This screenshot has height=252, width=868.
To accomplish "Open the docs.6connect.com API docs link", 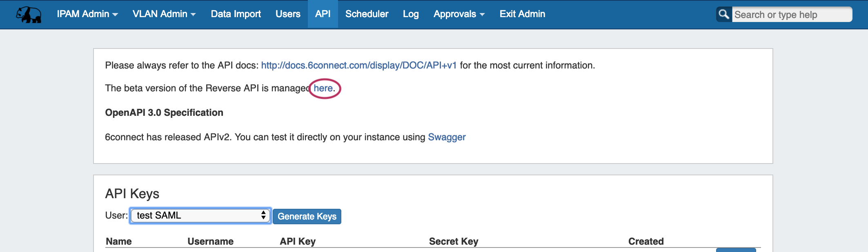I will pyautogui.click(x=358, y=65).
